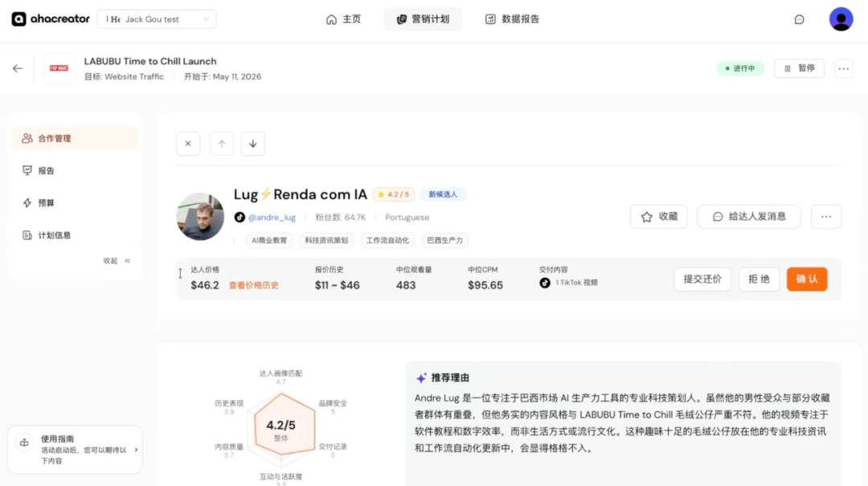Open the chat messages icon in header
The image size is (868, 486).
coord(799,19)
